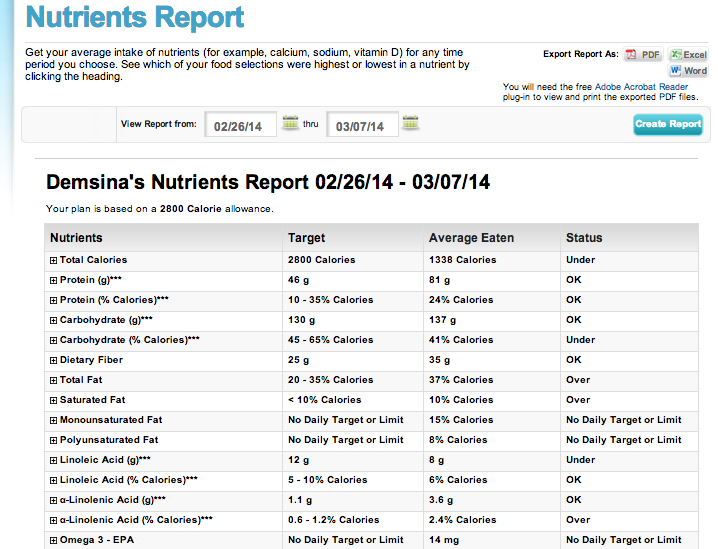Export report as Excel

tap(688, 55)
